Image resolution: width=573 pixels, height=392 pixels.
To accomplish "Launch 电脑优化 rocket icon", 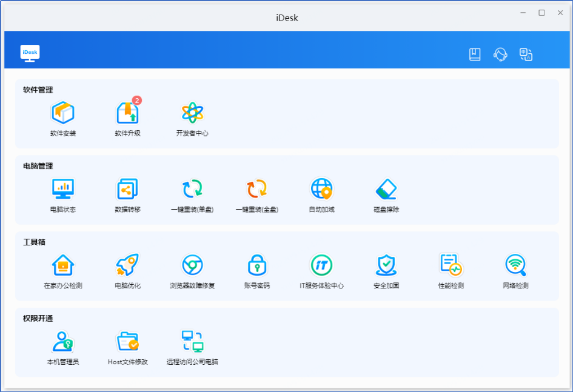I will coord(127,265).
